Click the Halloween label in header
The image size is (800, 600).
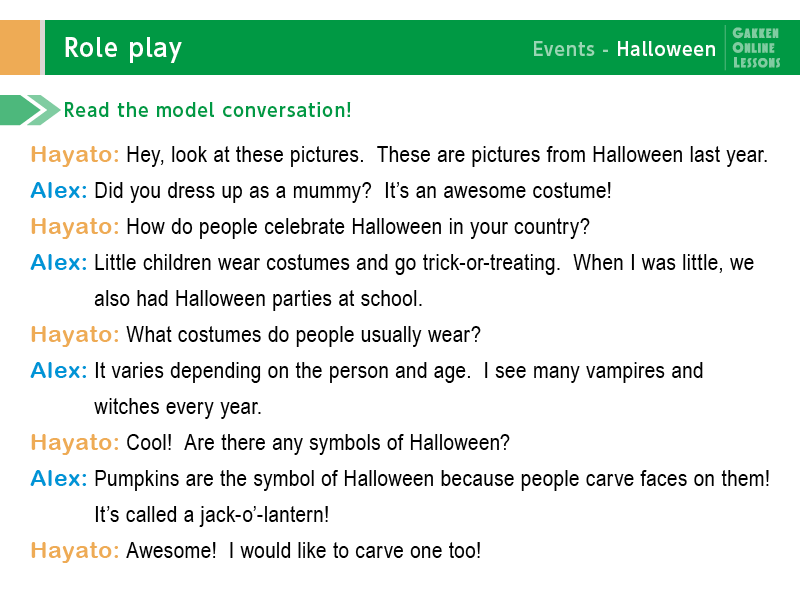coord(666,49)
